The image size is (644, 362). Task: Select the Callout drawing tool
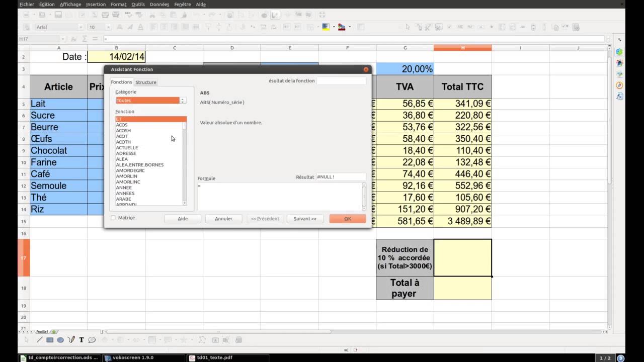(92, 340)
